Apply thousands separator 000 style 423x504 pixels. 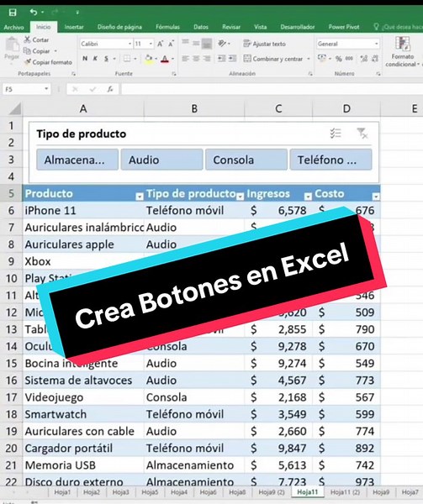(x=349, y=59)
